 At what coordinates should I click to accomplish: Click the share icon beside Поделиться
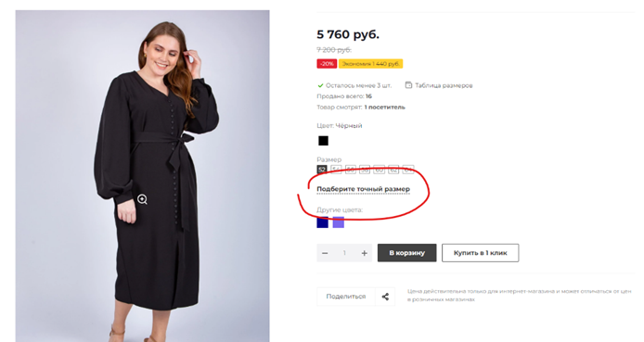point(385,297)
